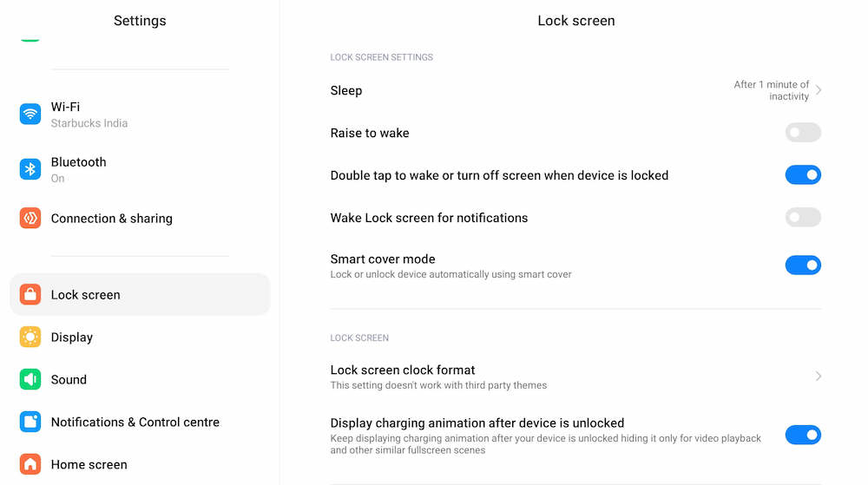Viewport: 868px width, 485px height.
Task: Click the Wi-Fi icon in sidebar
Action: click(30, 114)
